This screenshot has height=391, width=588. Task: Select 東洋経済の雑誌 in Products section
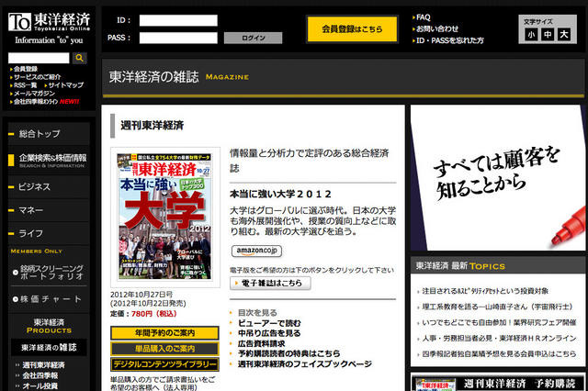[x=49, y=348]
